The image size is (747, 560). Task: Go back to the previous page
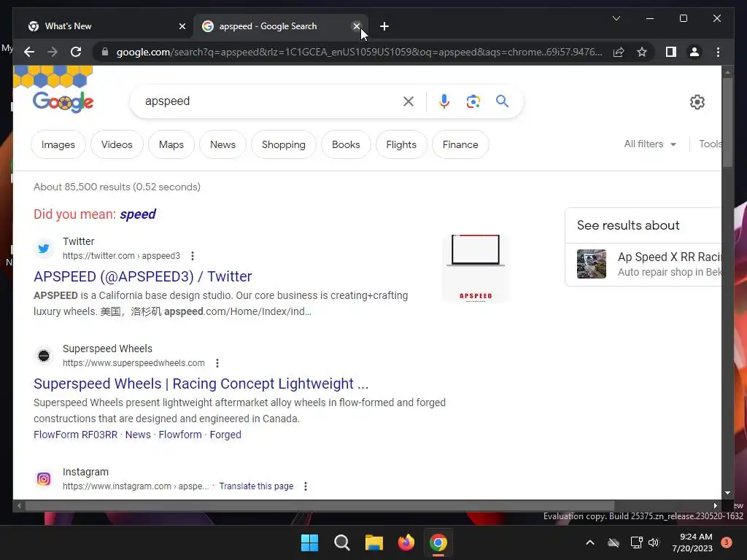[x=29, y=52]
